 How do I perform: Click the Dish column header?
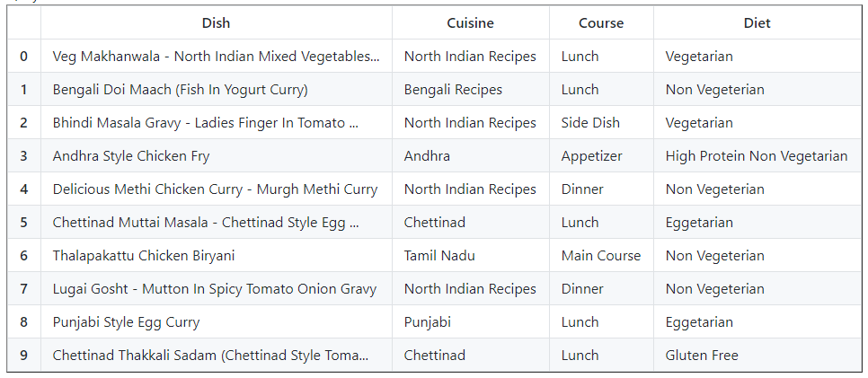point(216,23)
